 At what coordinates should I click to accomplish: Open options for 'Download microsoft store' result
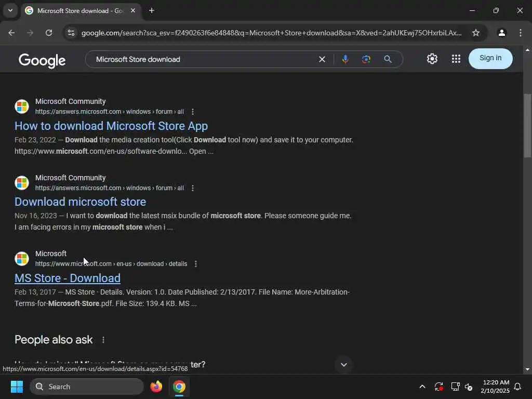tap(193, 188)
